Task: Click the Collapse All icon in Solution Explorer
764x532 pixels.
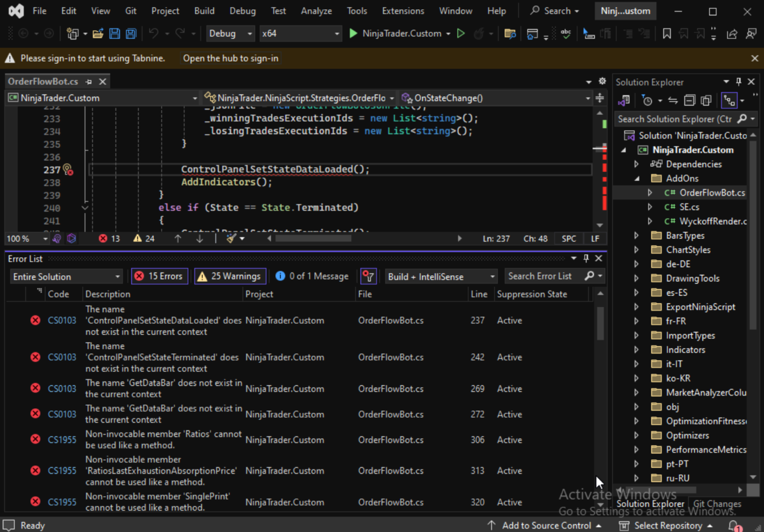Action: [x=689, y=101]
